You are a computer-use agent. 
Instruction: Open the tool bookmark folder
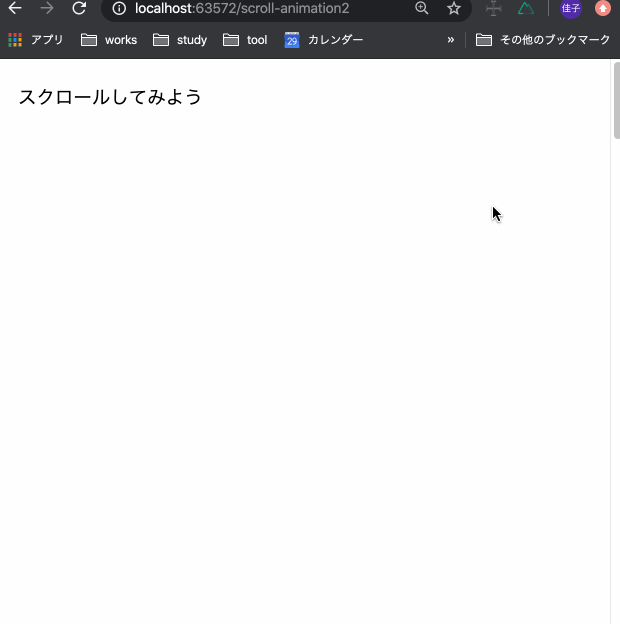coord(245,40)
